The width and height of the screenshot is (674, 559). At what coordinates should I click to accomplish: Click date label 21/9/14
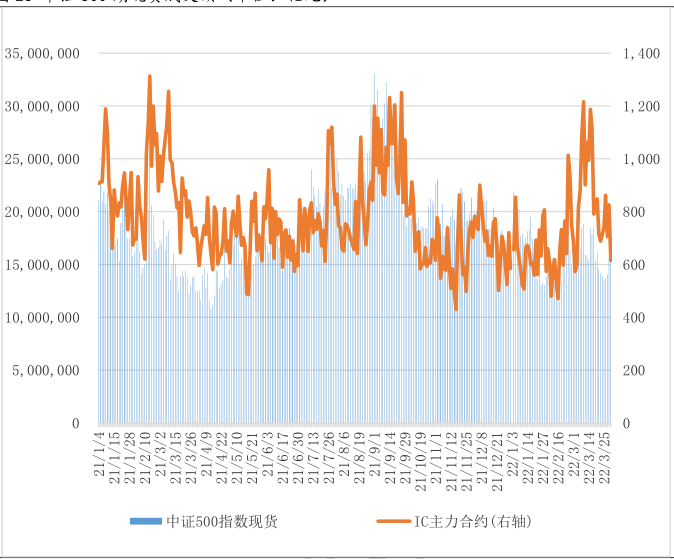390,458
